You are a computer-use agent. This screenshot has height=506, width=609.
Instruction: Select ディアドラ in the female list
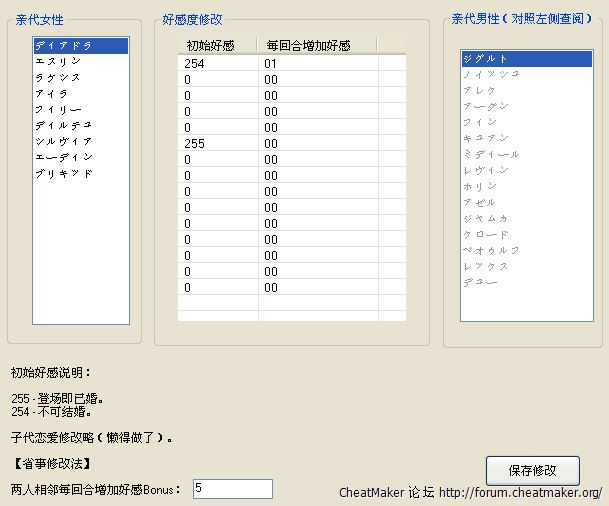[x=63, y=45]
